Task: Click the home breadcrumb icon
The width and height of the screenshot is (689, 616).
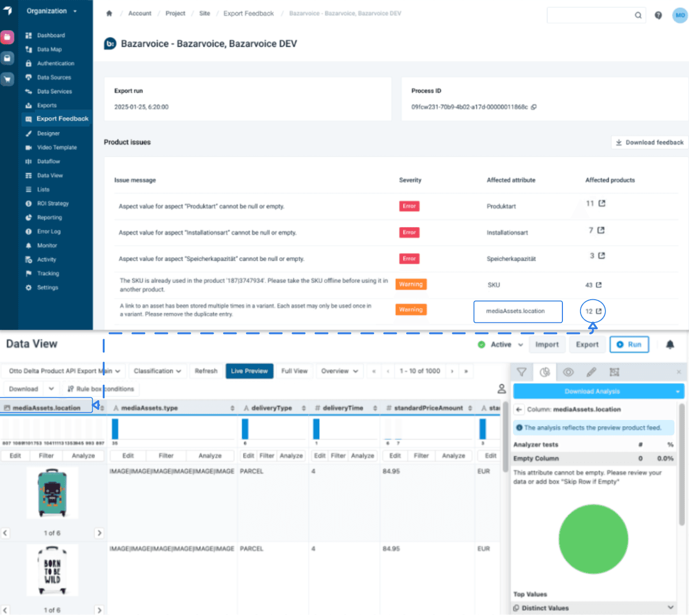Action: tap(109, 13)
